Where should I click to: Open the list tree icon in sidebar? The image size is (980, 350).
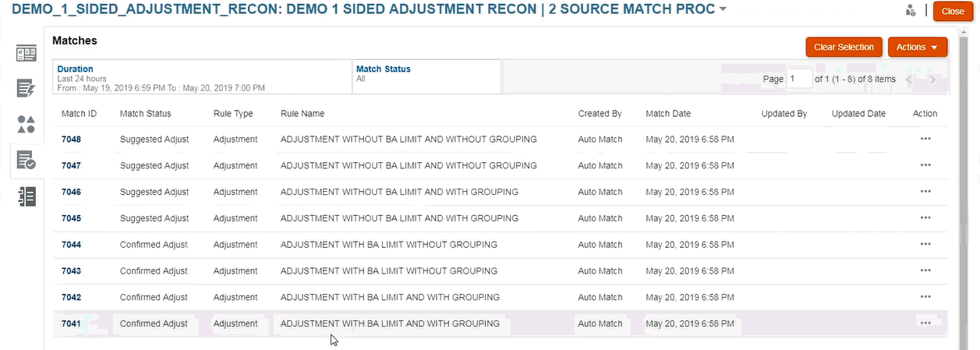click(27, 196)
